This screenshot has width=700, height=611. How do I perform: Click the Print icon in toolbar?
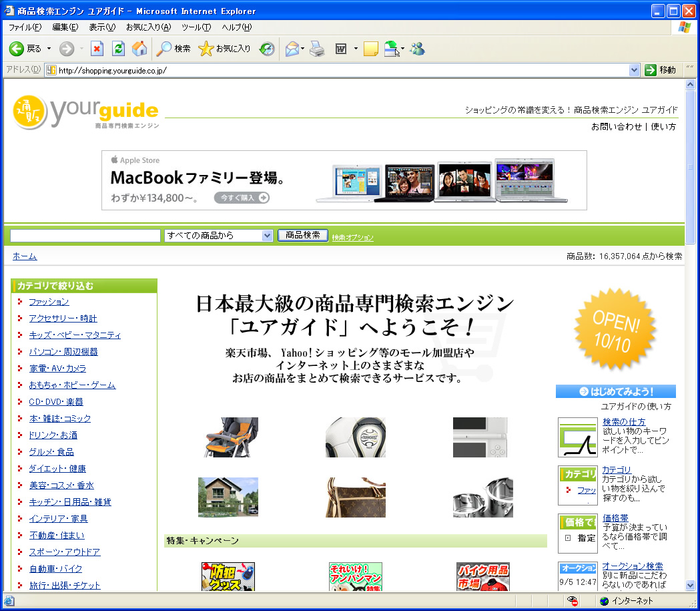pyautogui.click(x=317, y=49)
